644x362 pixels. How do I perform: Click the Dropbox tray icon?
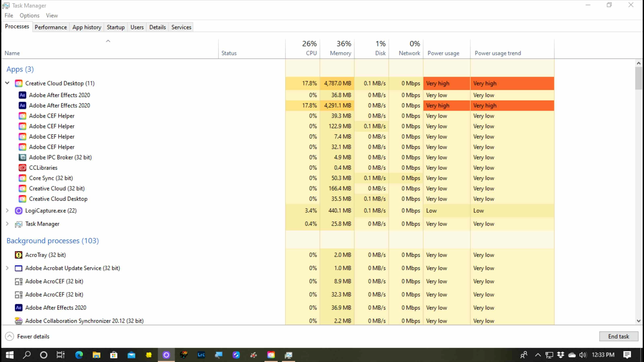pos(561,355)
